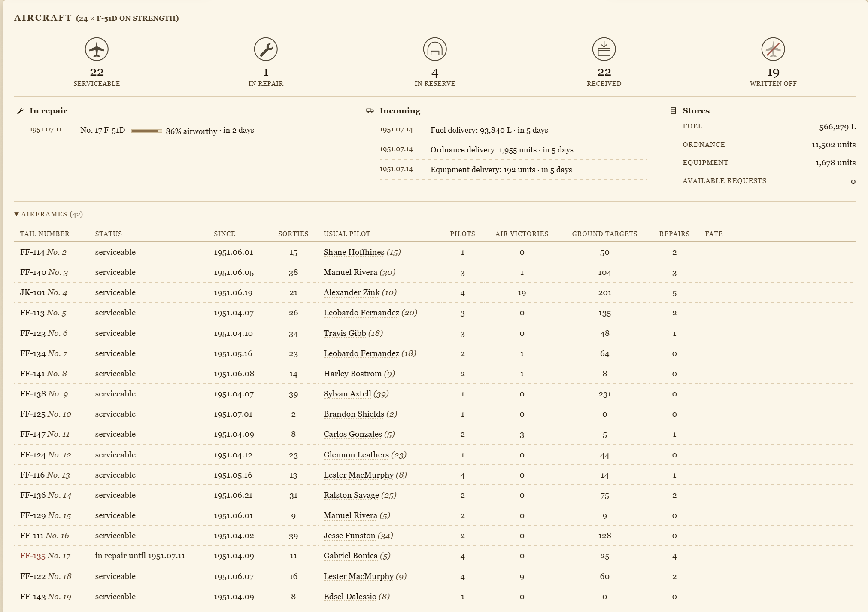The image size is (868, 612).
Task: Open pilot Gabriel Bonica link
Action: (x=351, y=556)
